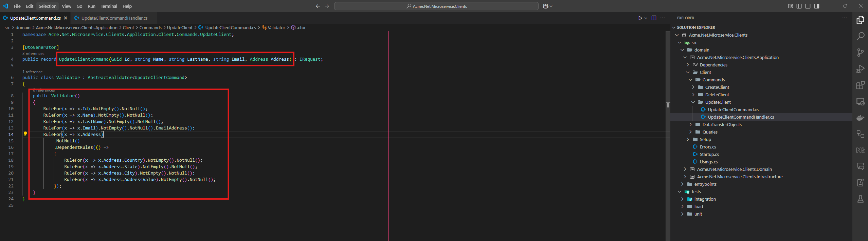The image size is (868, 241).
Task: Click Commands in the breadcrumb path
Action: [150, 27]
